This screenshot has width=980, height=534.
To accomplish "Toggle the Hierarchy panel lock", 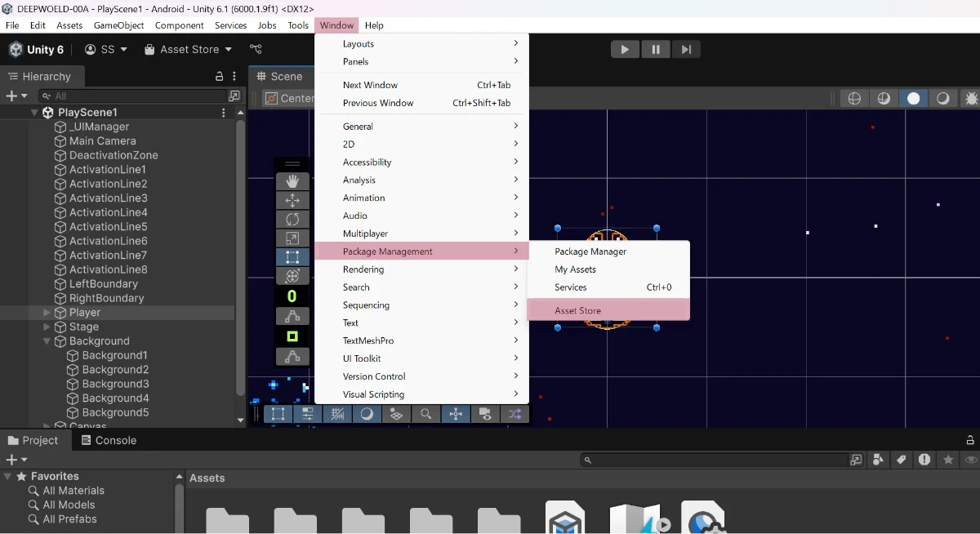I will click(x=219, y=77).
